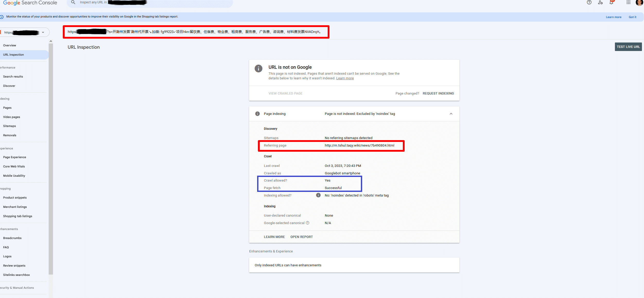
Task: Click the info icon beside Indexing allowed
Action: pos(318,195)
